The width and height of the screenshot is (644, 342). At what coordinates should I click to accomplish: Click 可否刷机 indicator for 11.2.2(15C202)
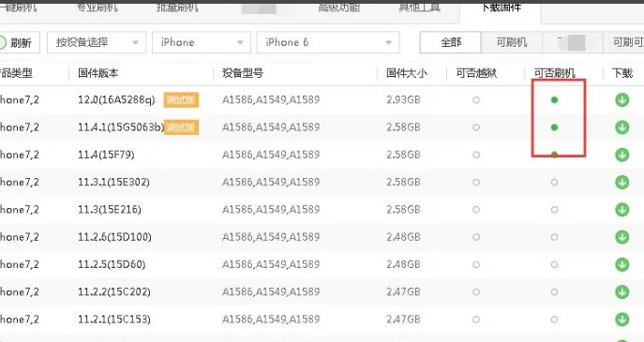[x=554, y=292]
